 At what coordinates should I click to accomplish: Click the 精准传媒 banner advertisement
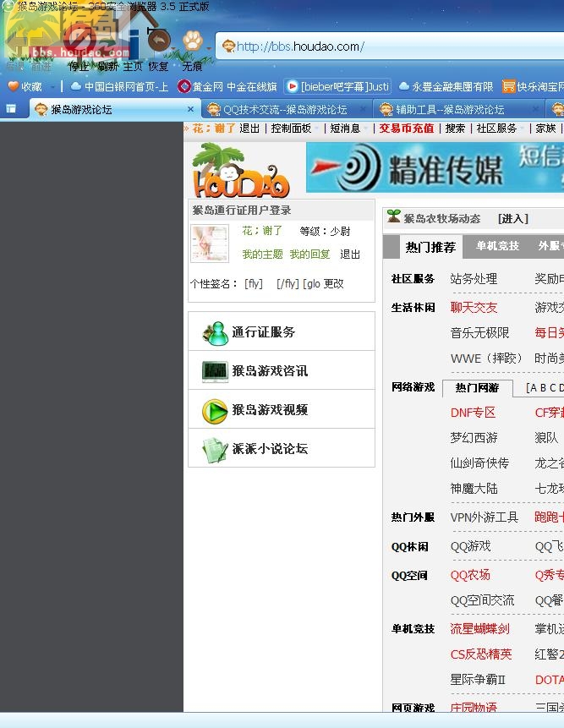(435, 167)
